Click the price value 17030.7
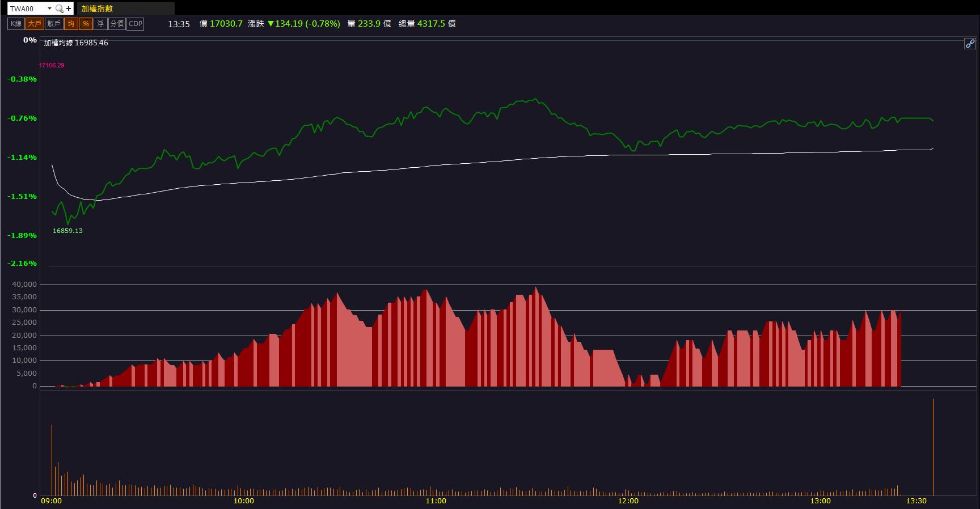 tap(226, 24)
